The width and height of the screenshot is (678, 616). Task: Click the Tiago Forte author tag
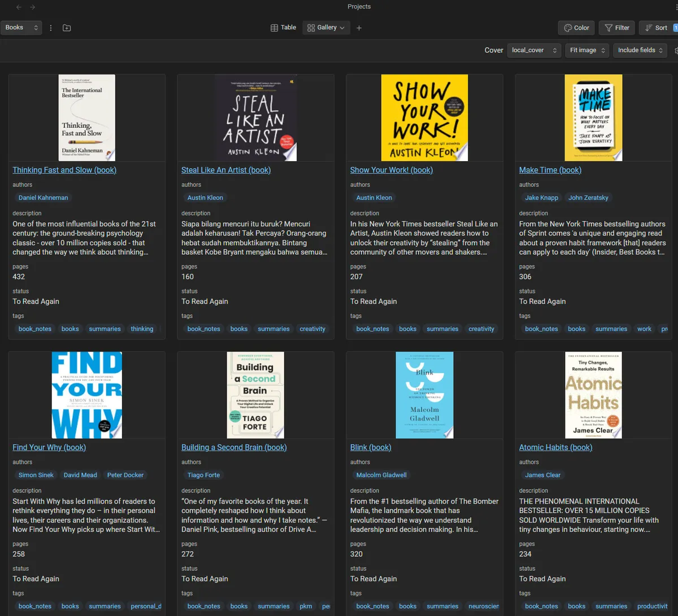tap(203, 475)
